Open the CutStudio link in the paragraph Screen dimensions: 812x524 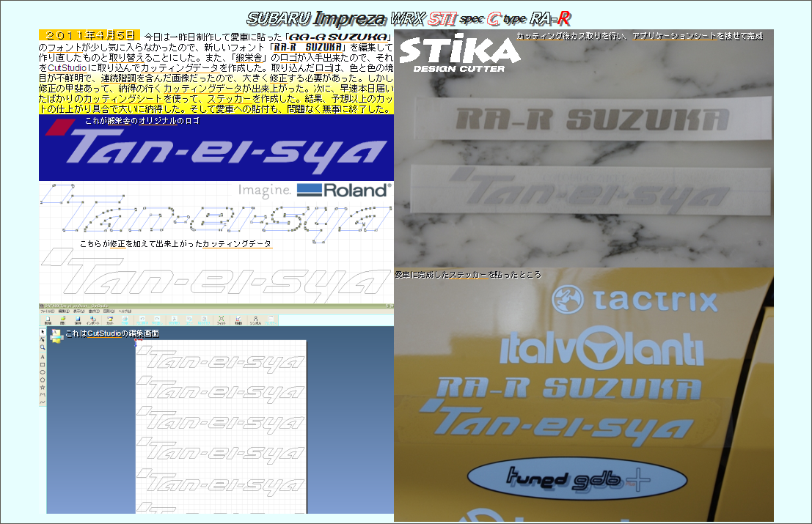click(67, 67)
